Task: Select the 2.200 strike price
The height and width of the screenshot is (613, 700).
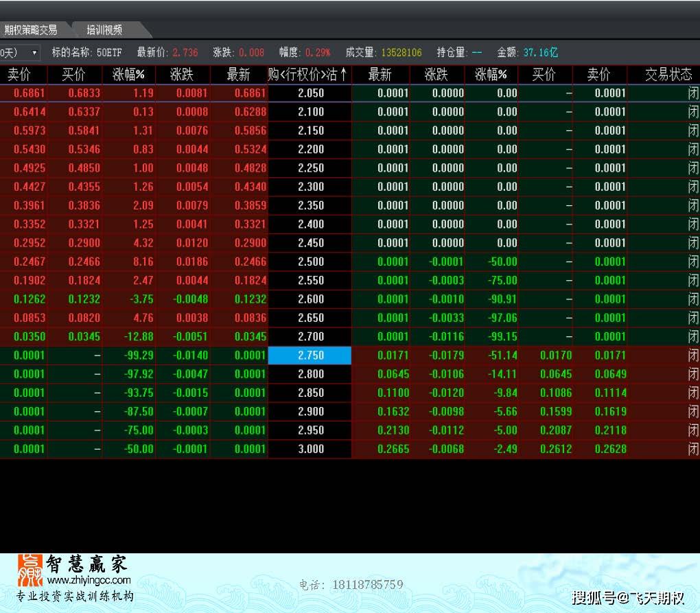Action: pos(311,150)
